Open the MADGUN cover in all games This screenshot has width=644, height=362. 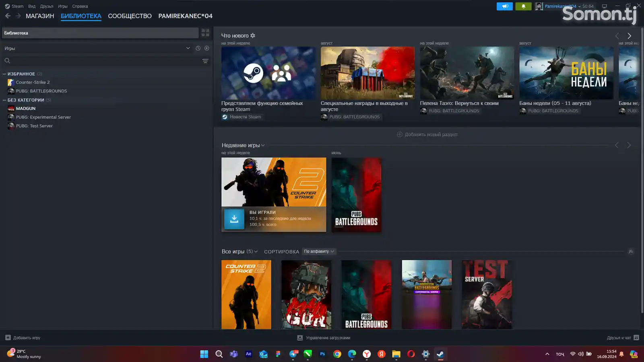click(306, 294)
